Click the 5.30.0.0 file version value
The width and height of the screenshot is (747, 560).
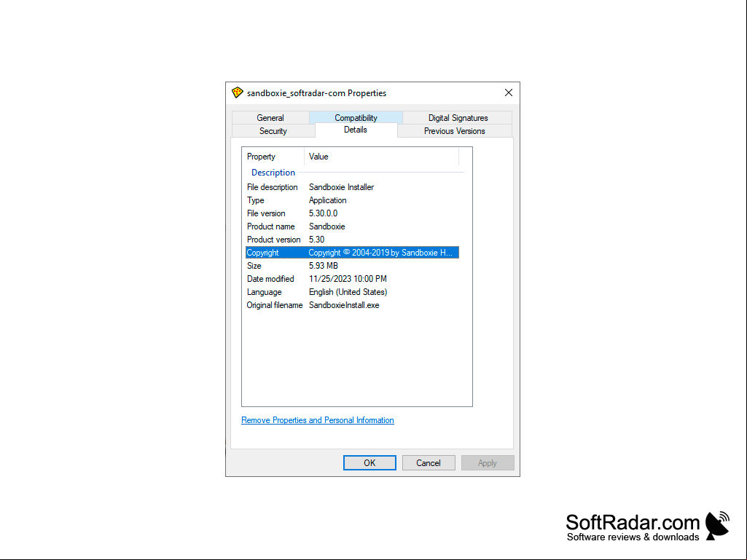[323, 213]
